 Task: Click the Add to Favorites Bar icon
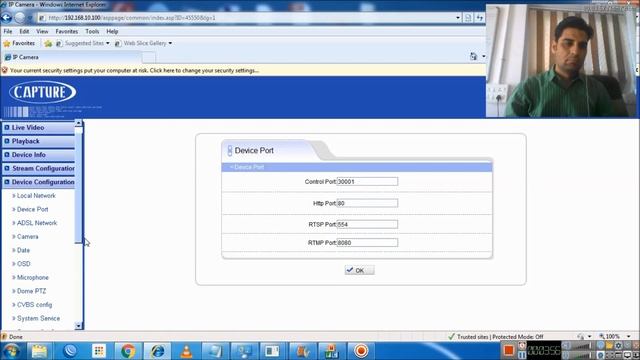48,43
